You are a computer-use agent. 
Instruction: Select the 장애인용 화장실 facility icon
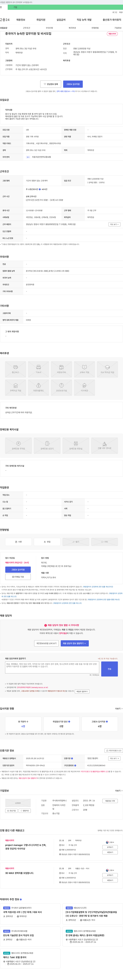click(x=76, y=445)
